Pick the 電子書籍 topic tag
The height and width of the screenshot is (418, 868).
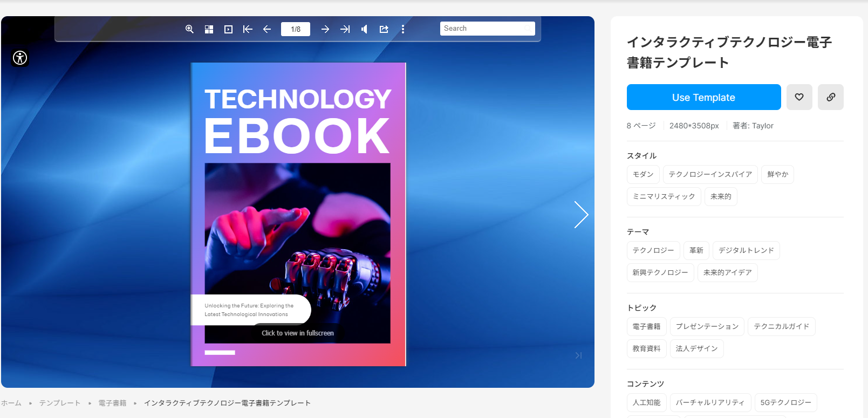tap(647, 326)
